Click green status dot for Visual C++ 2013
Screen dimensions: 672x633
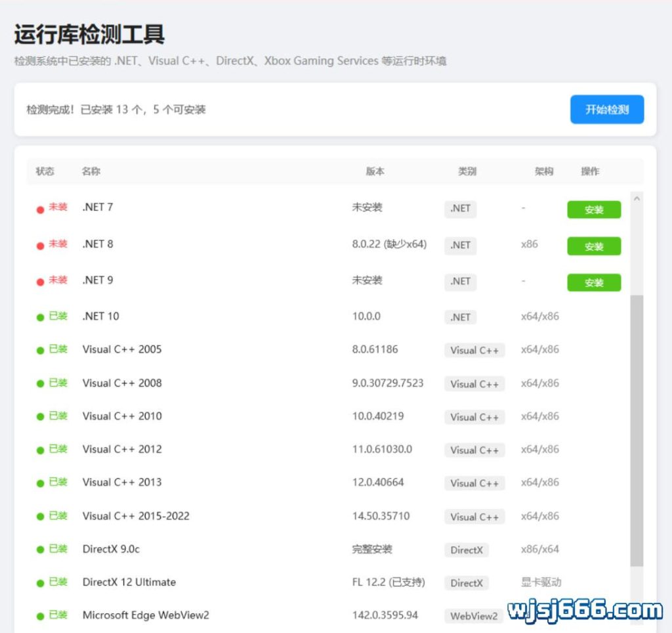[40, 483]
